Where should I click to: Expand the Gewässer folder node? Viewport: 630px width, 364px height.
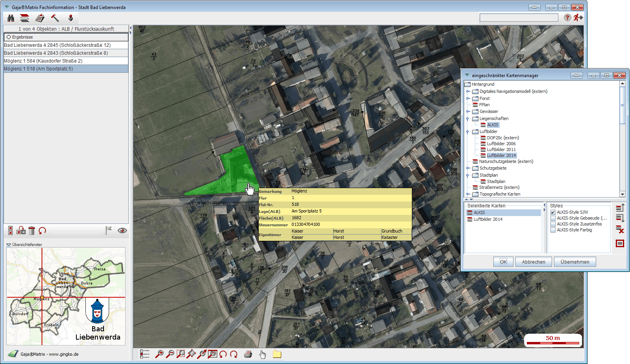468,112
